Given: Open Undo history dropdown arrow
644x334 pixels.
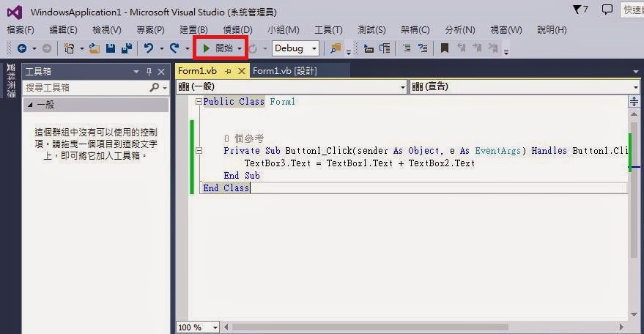Looking at the screenshot, I should (161, 49).
